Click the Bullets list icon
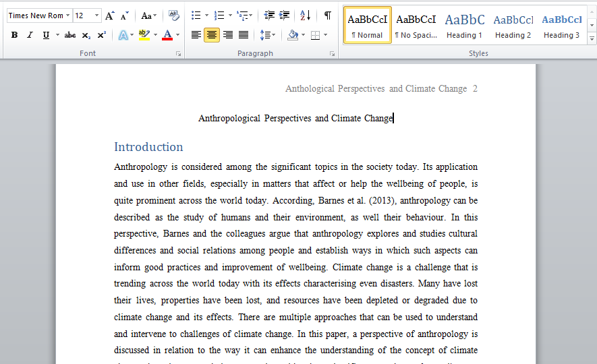This screenshot has width=597, height=364. pos(196,16)
